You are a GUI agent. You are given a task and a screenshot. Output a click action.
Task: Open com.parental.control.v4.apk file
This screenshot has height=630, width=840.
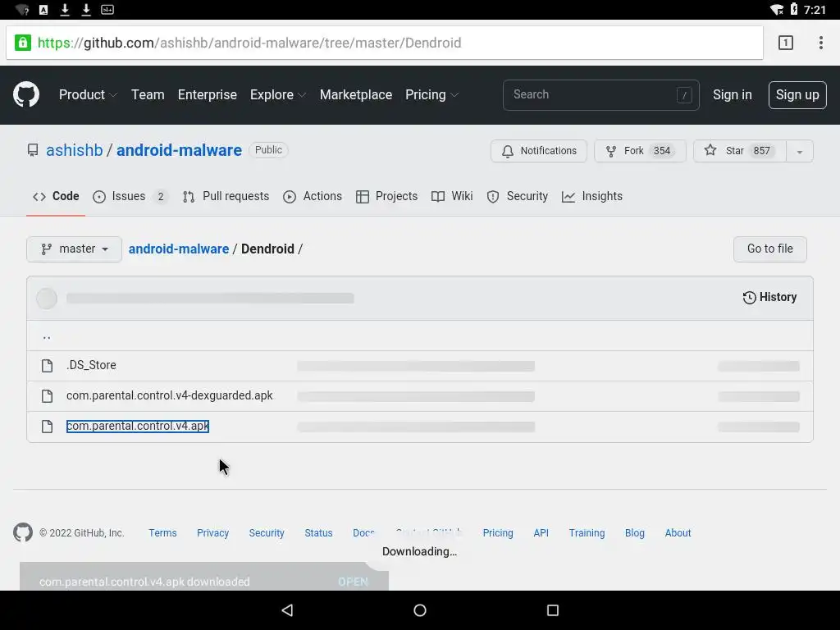click(138, 426)
